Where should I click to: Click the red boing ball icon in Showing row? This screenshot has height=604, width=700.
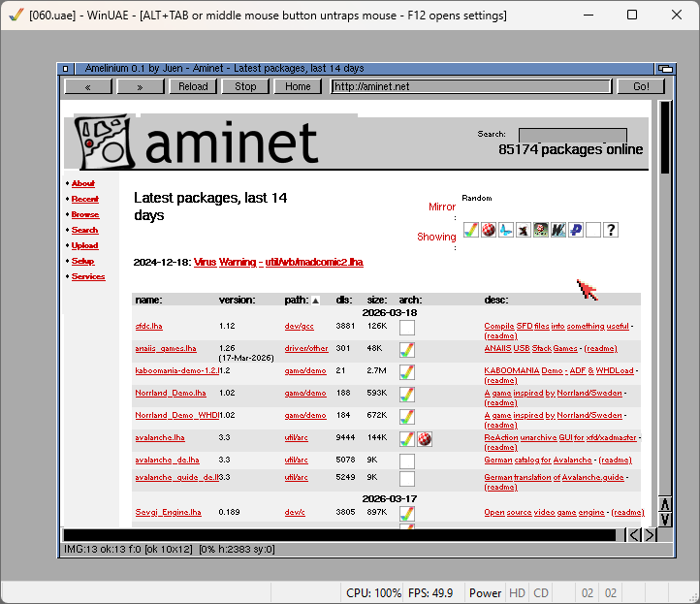tap(489, 230)
